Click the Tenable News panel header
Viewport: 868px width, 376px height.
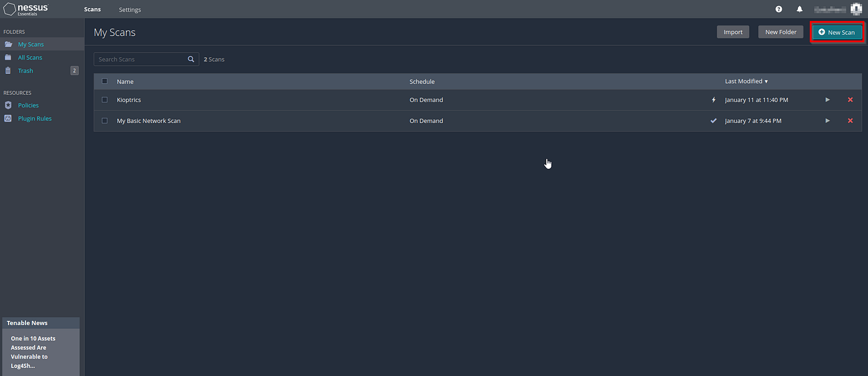(x=41, y=323)
